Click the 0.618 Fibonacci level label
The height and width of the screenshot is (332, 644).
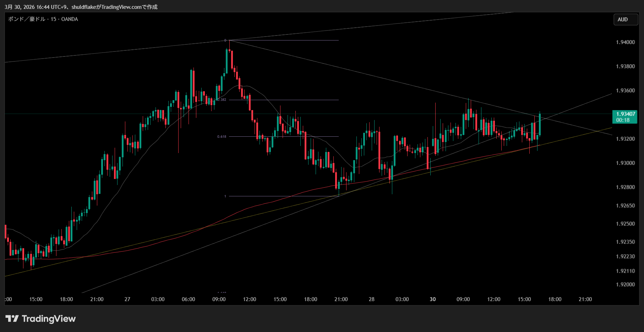click(x=222, y=137)
